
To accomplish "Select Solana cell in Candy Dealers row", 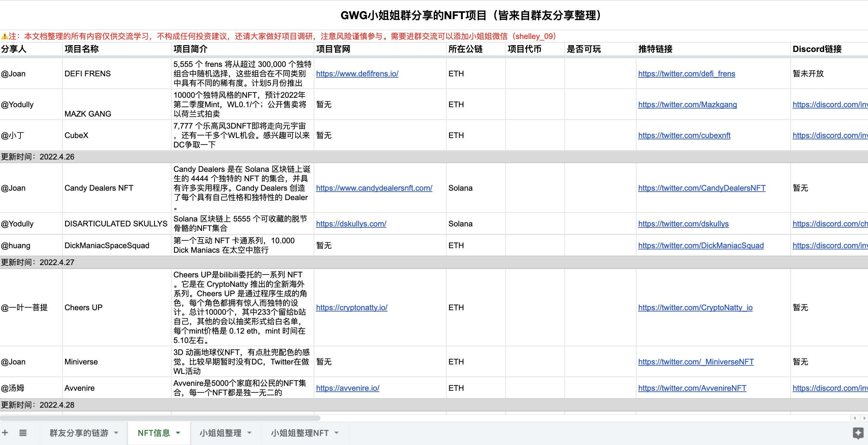I will point(476,188).
